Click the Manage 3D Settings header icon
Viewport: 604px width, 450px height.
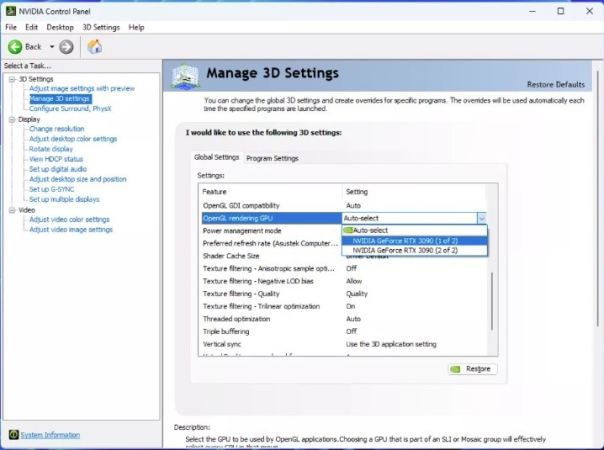pos(185,77)
